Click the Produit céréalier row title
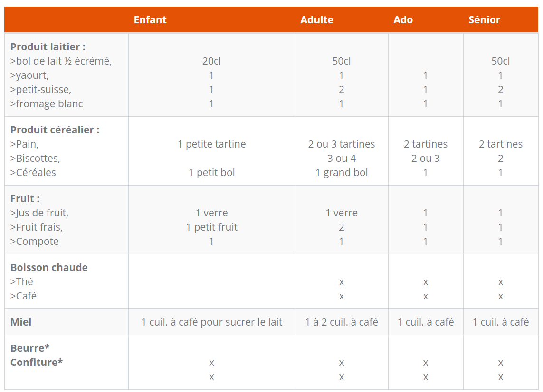The image size is (543, 392). click(x=55, y=130)
